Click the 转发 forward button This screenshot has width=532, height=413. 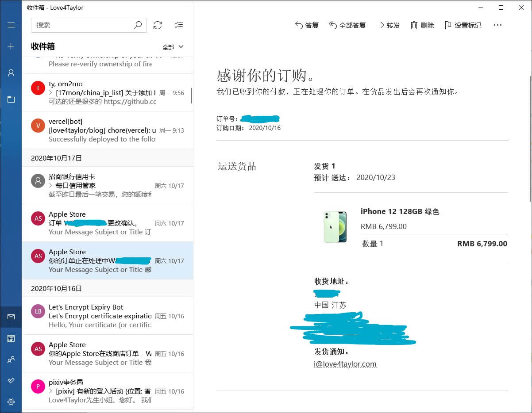tap(388, 25)
